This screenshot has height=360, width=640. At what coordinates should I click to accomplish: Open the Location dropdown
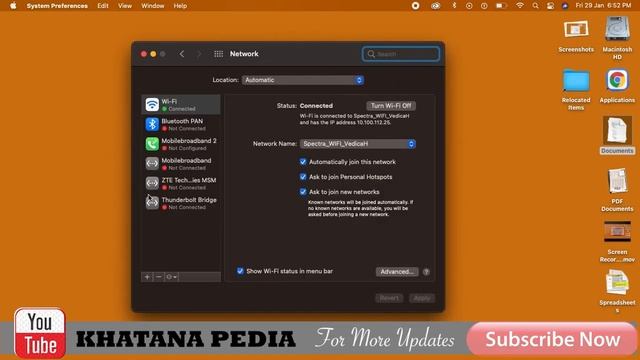click(x=303, y=80)
